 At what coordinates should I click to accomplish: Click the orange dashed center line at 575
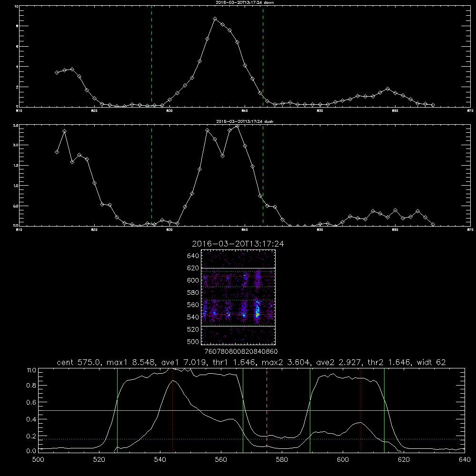click(267, 410)
